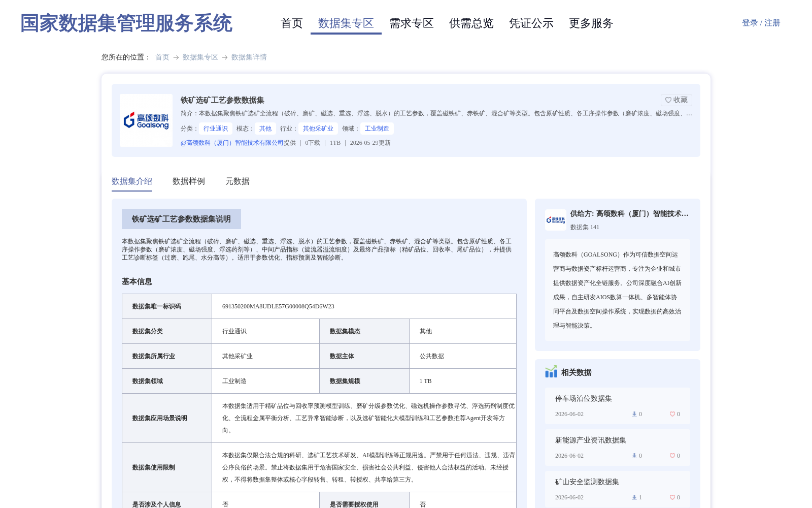The width and height of the screenshot is (812, 508).
Task: Click 其他采矿业 industry tag
Action: pos(318,129)
